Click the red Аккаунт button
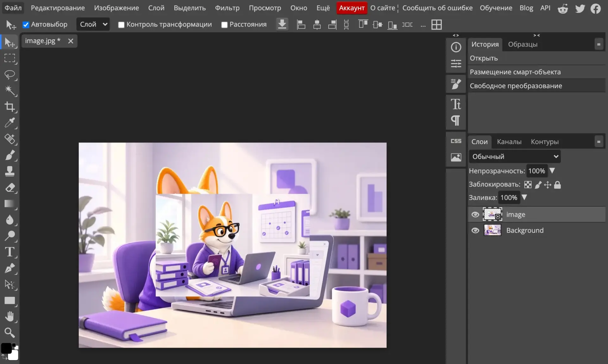The width and height of the screenshot is (608, 364). pos(351,8)
